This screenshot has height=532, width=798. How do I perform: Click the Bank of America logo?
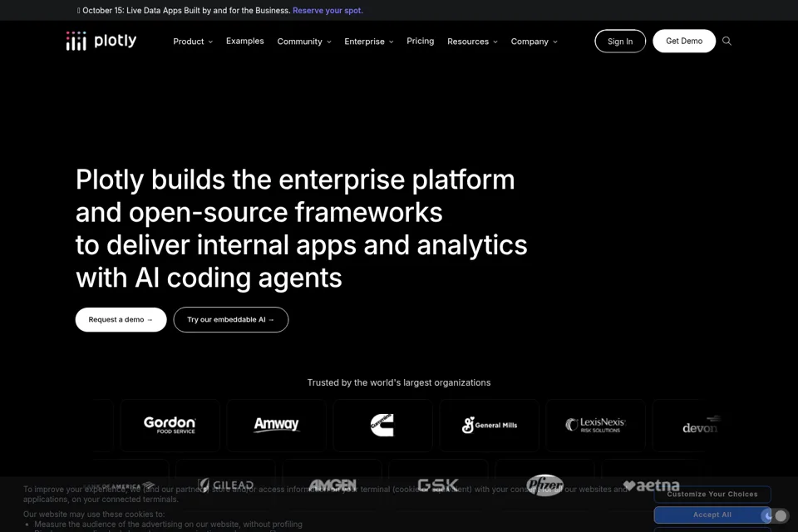pos(120,486)
